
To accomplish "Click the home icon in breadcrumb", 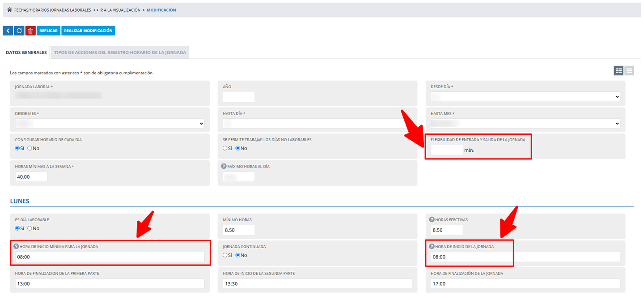I will click(9, 10).
